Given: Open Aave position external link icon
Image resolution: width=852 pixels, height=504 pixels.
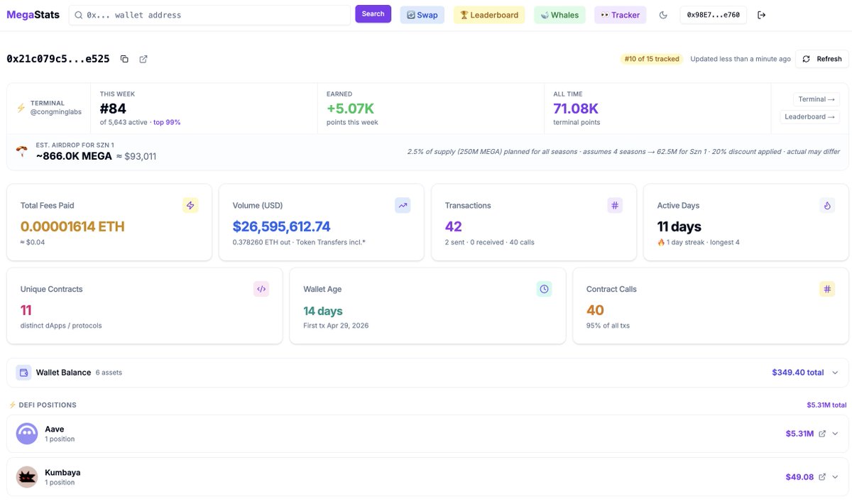Looking at the screenshot, I should [822, 434].
